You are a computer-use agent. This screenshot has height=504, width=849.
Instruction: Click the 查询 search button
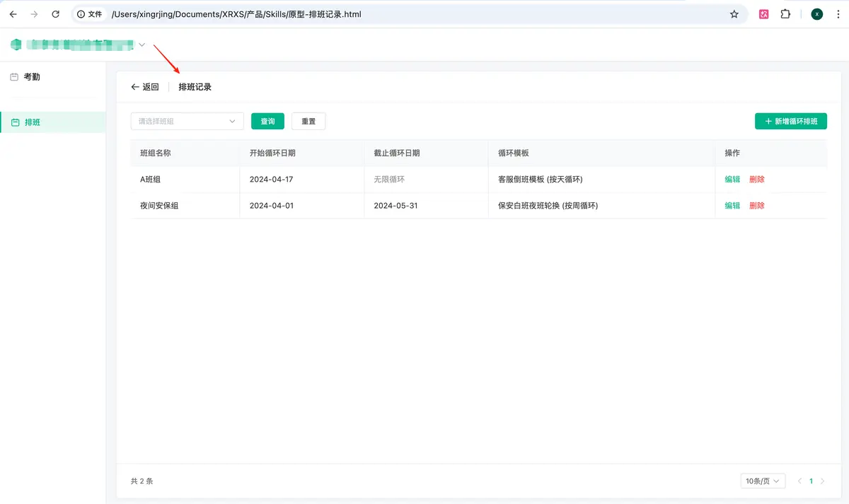(x=267, y=122)
